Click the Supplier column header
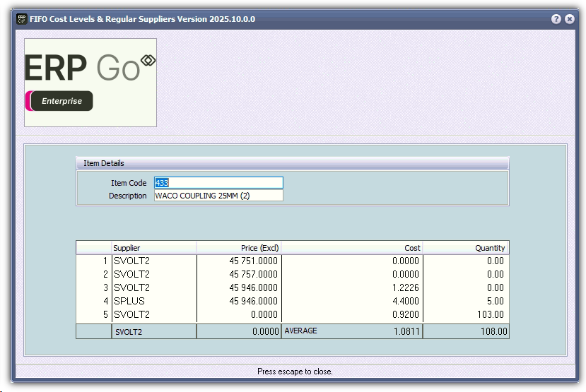The height and width of the screenshot is (392, 586). click(153, 248)
